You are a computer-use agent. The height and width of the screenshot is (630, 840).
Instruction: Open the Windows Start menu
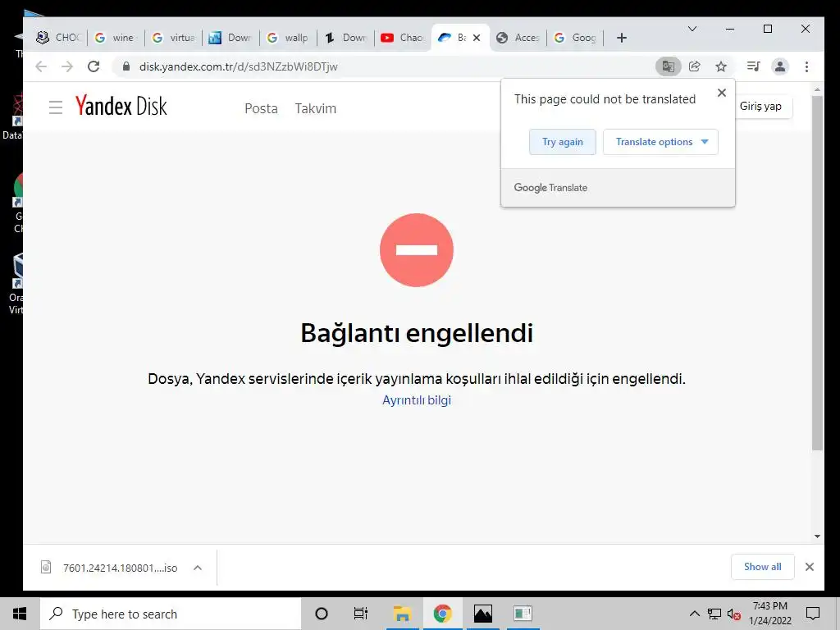(x=20, y=614)
